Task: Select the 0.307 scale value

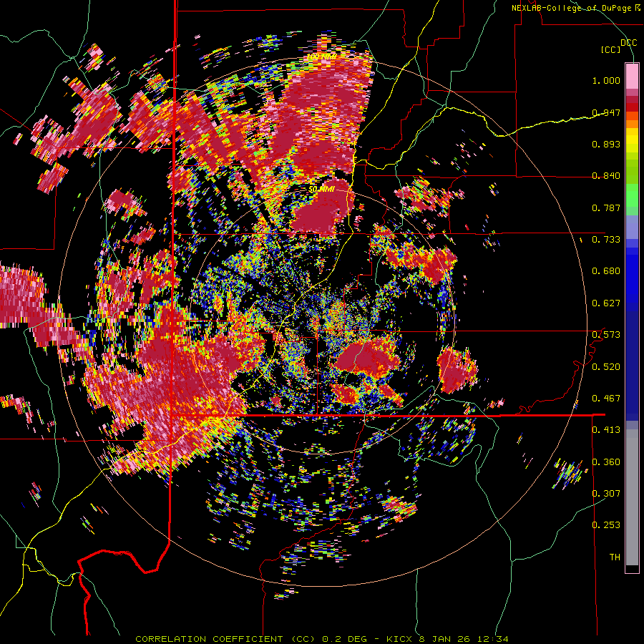Action: tap(606, 494)
